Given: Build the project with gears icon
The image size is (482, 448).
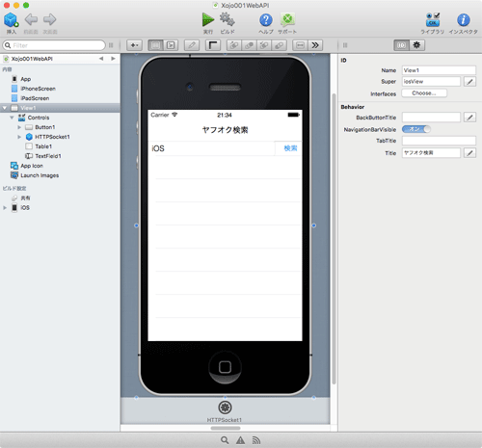Looking at the screenshot, I should click(x=228, y=19).
